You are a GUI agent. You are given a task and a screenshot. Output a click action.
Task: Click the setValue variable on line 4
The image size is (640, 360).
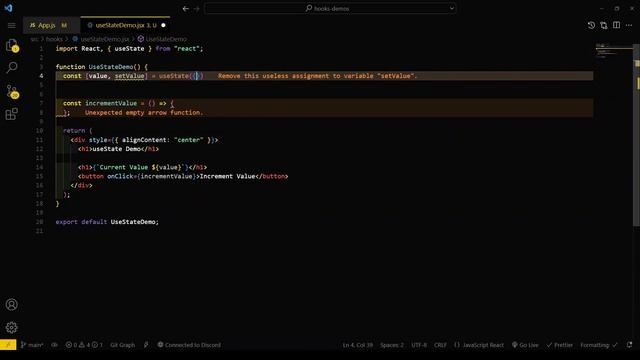(x=129, y=76)
